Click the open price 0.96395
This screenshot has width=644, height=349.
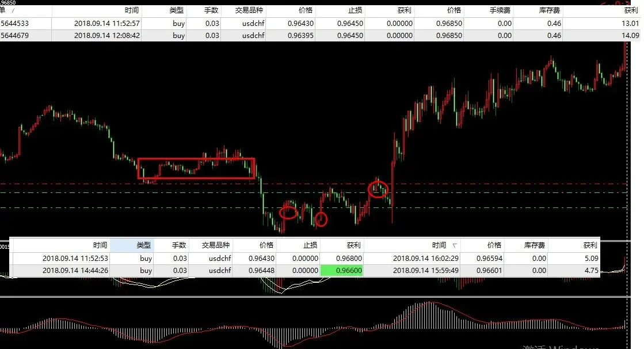(x=300, y=35)
